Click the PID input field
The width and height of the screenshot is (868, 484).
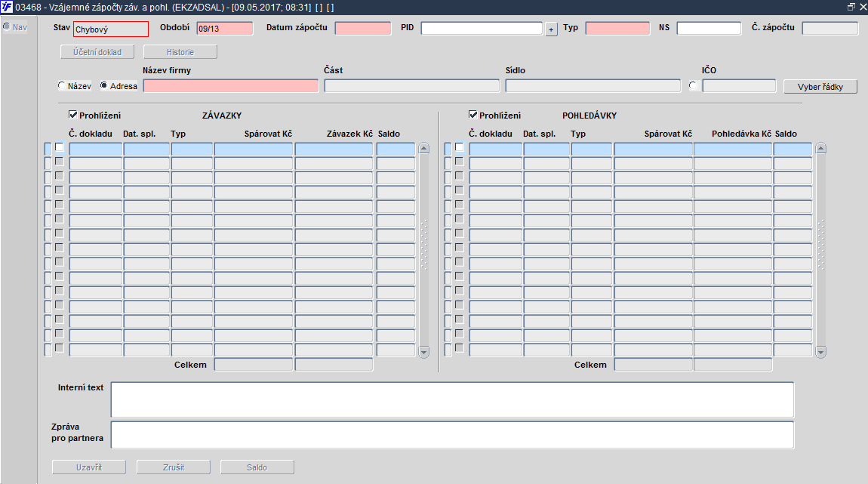tap(482, 29)
